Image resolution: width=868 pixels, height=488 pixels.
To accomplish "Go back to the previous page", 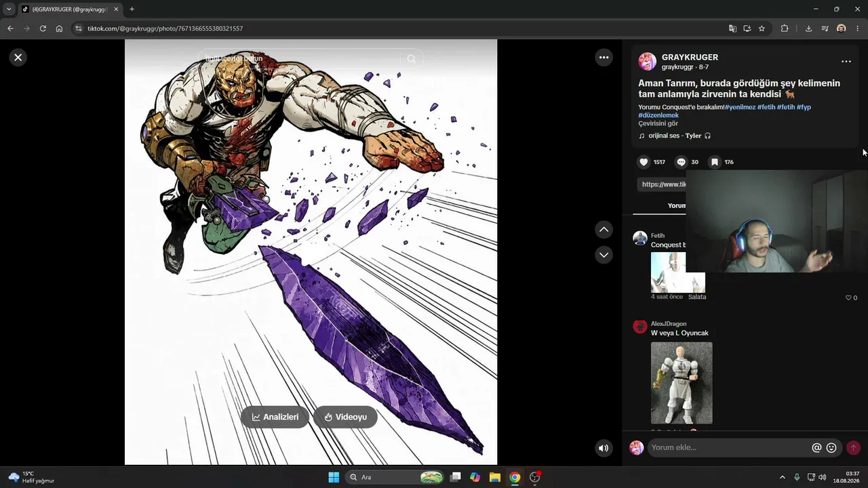I will (x=10, y=28).
